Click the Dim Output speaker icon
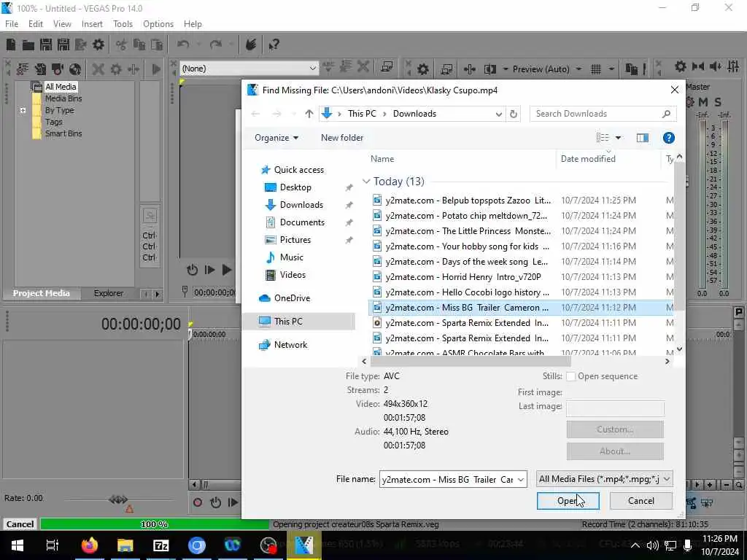 [716, 66]
